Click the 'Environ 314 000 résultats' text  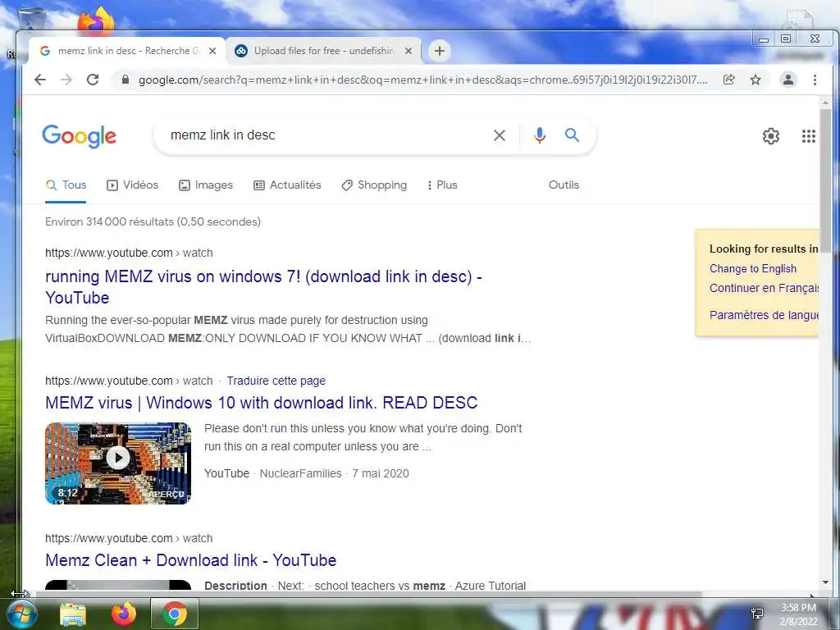click(x=153, y=221)
